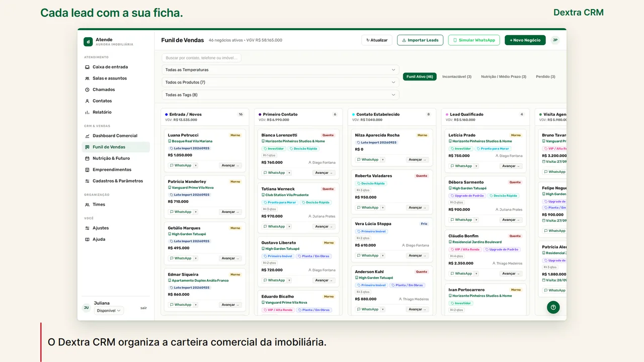Viewport: 644px width, 362px height.
Task: Select the Funil Ativo (46) tab
Action: pyautogui.click(x=420, y=77)
